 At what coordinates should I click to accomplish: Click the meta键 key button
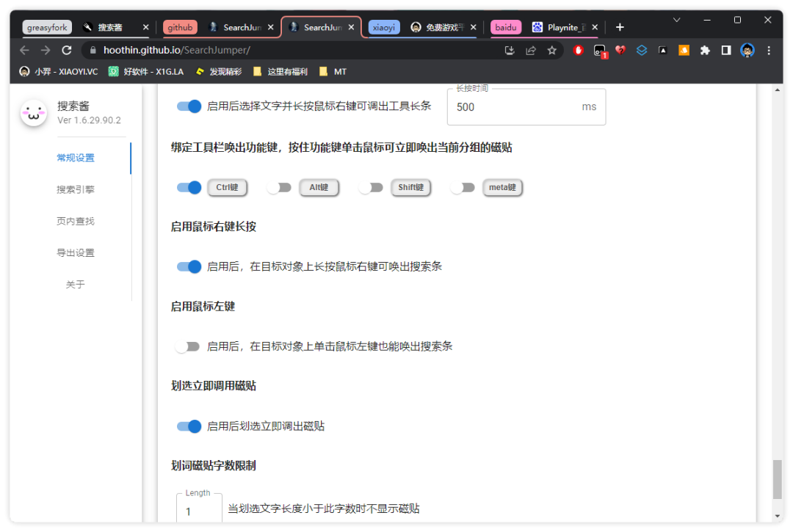(502, 187)
